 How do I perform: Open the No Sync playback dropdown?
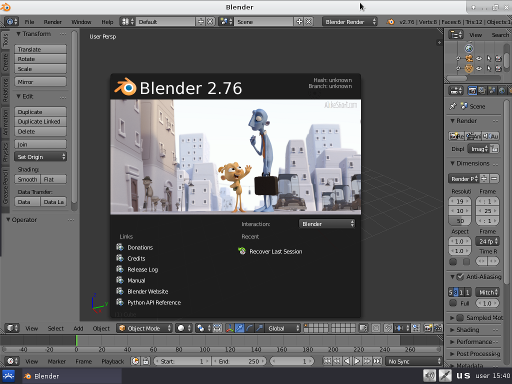click(414, 361)
